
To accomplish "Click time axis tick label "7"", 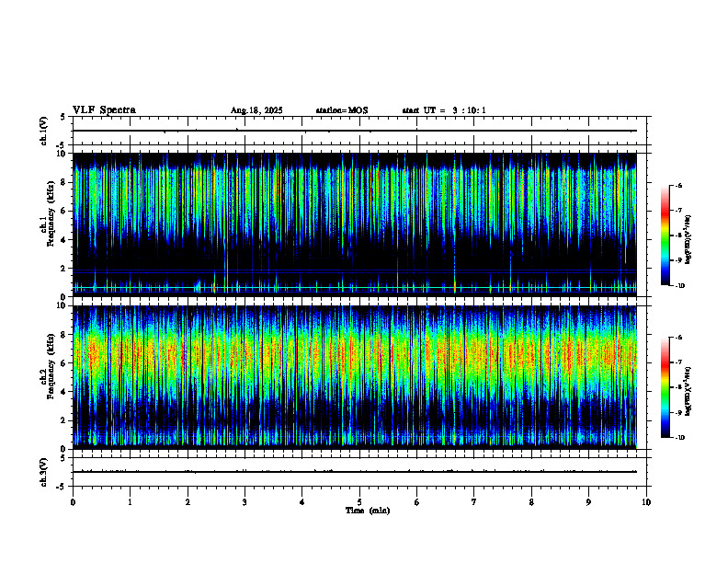I will (x=474, y=502).
